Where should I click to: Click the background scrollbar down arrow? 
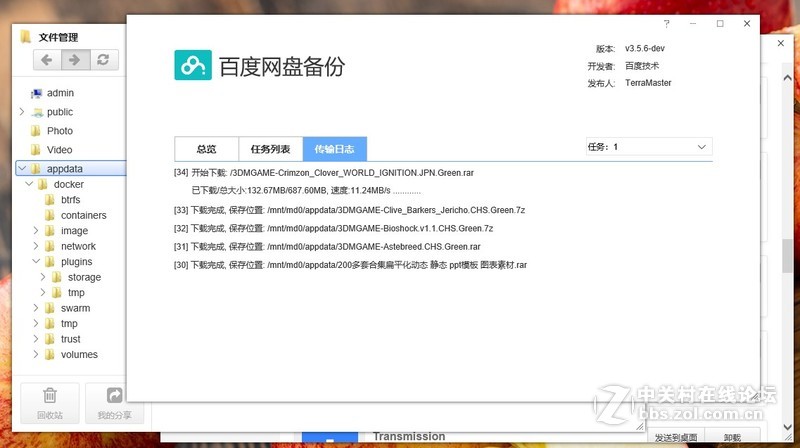point(787,427)
